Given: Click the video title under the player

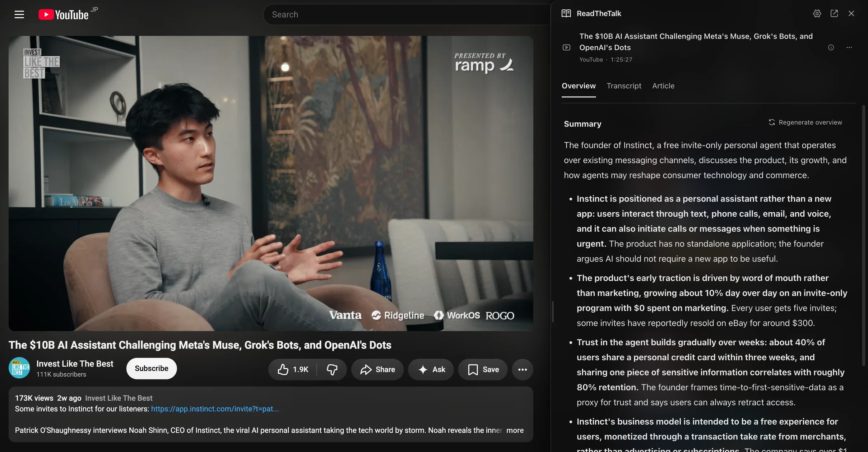Looking at the screenshot, I should (200, 345).
